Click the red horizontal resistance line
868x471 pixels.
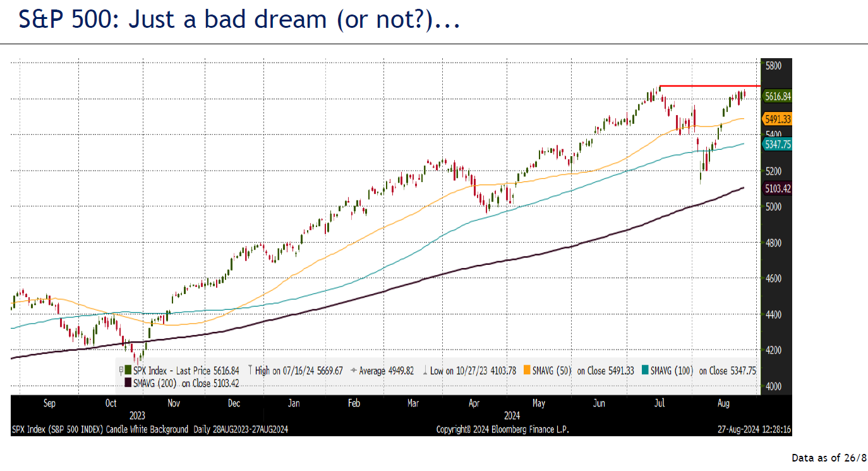pos(710,85)
